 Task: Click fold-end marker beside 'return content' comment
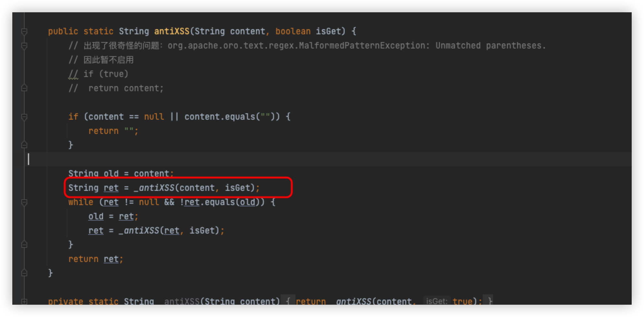point(24,88)
